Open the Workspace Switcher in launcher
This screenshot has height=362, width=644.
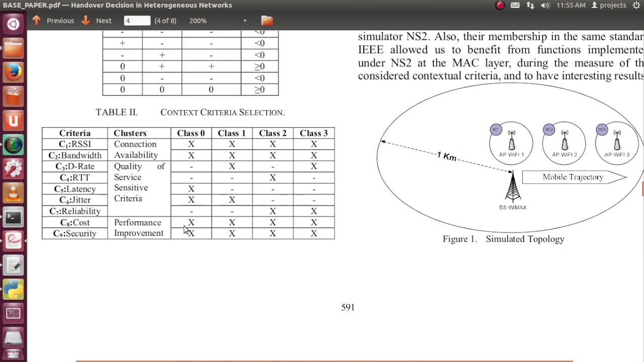tap(13, 314)
